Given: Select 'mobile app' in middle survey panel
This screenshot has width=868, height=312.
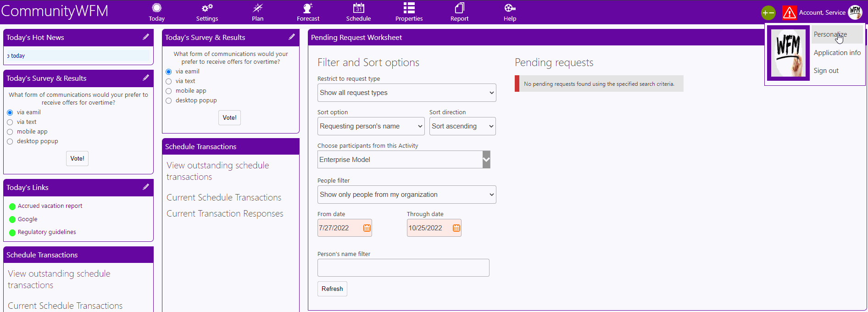Looking at the screenshot, I should (x=169, y=91).
